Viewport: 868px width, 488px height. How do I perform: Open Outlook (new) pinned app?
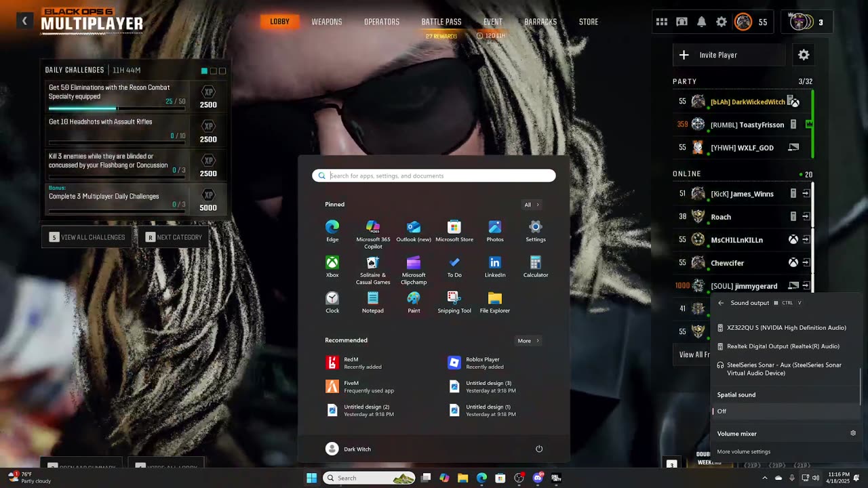[x=414, y=230]
